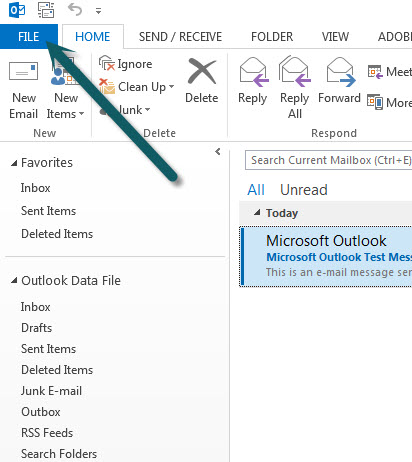Open the Clean Up dropdown

[x=137, y=87]
